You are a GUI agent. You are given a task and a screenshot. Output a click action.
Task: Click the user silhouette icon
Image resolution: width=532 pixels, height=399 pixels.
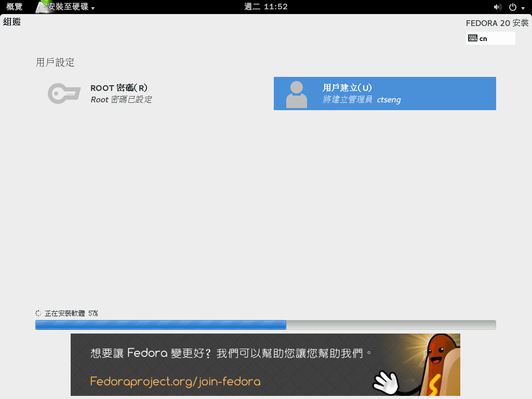pos(297,95)
